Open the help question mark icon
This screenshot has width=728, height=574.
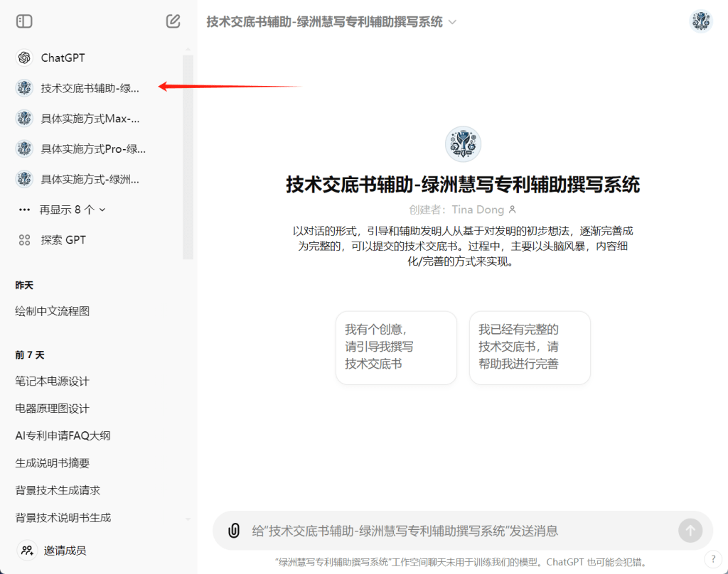pyautogui.click(x=712, y=559)
